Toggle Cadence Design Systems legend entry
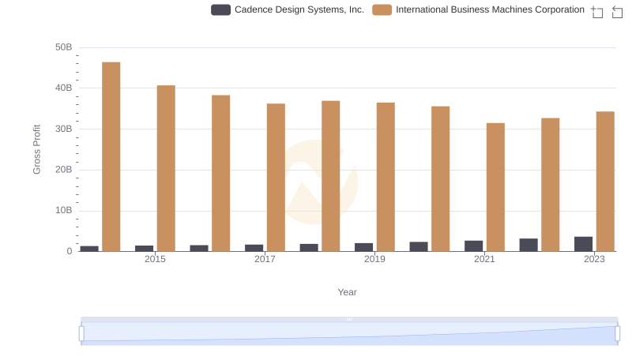This screenshot has width=632, height=364. point(288,9)
